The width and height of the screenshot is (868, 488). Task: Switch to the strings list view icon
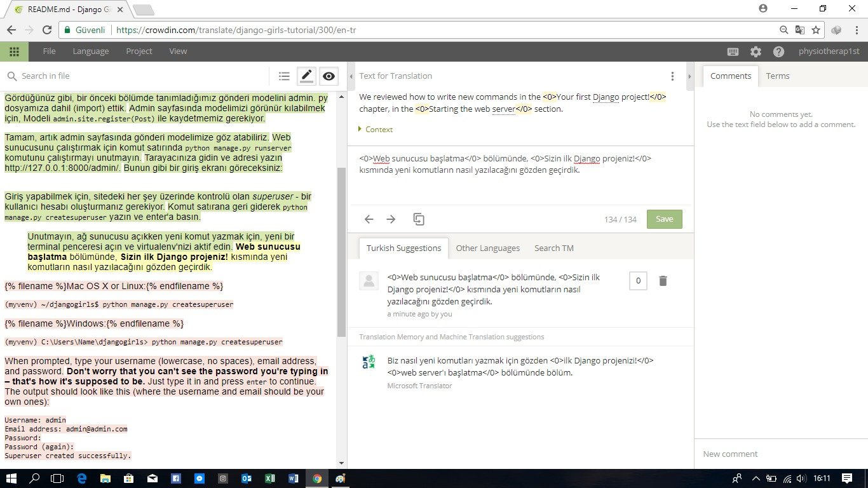click(284, 76)
